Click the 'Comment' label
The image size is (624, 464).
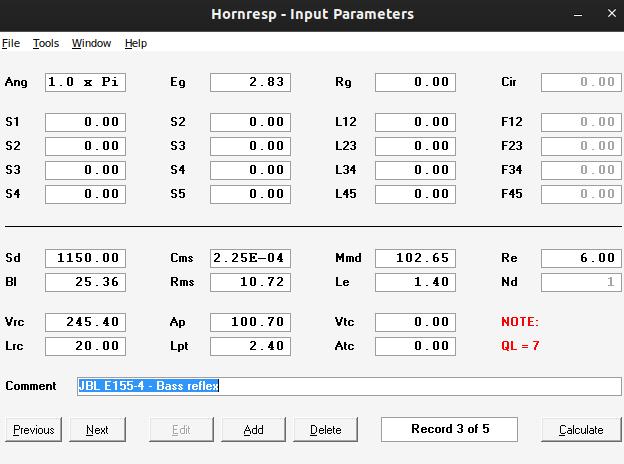coord(31,386)
